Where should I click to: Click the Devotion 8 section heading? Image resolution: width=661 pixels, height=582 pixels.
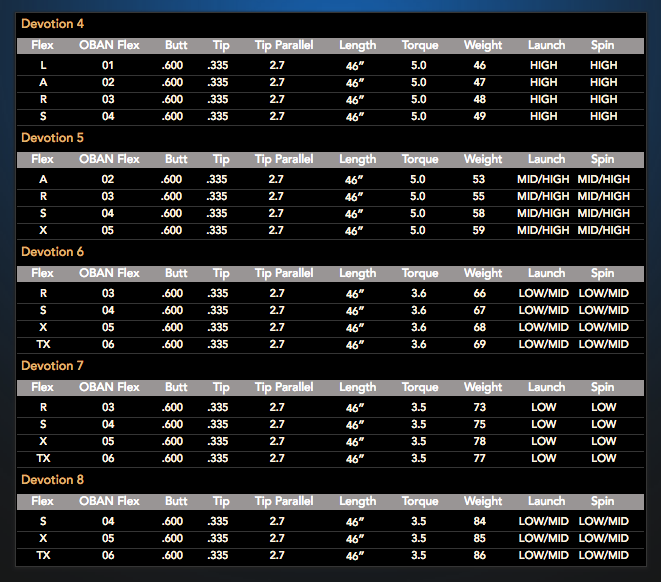click(52, 480)
